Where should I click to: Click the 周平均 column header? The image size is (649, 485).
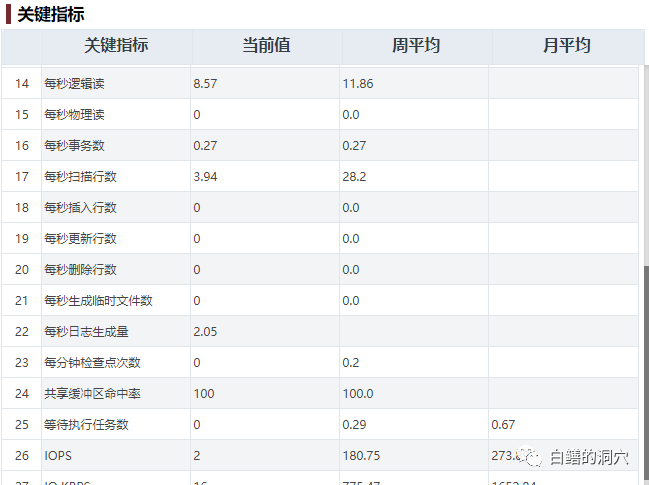click(416, 46)
